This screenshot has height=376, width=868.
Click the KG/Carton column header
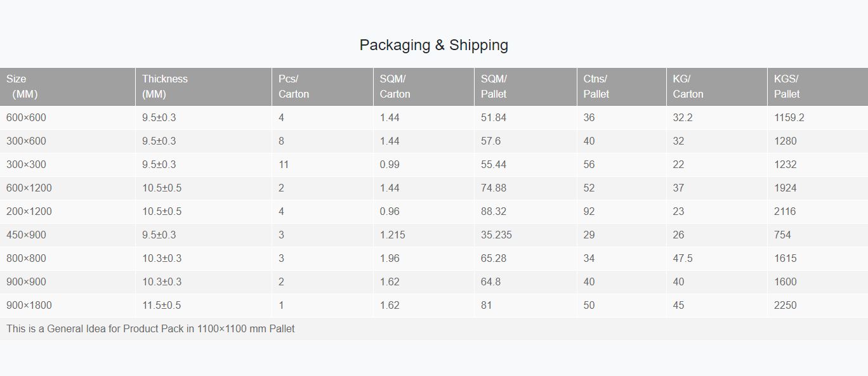(717, 87)
